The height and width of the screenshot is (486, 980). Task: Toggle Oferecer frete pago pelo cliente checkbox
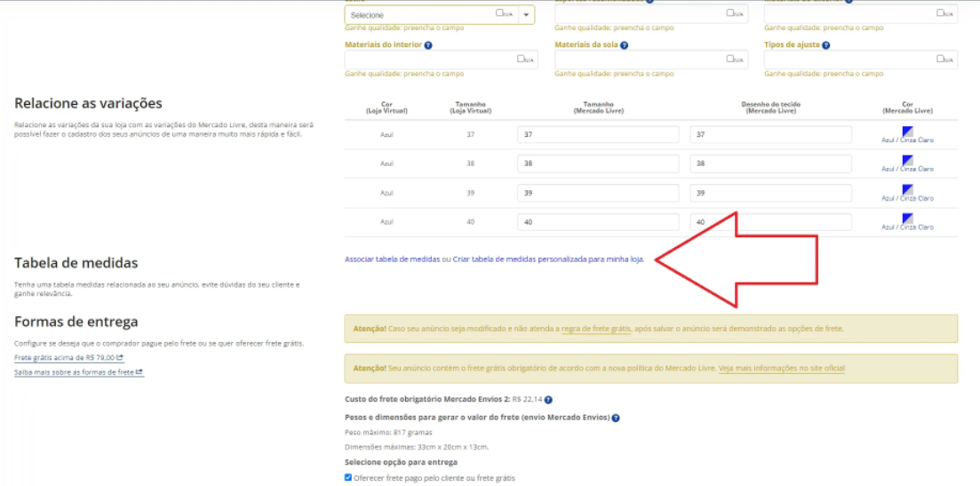click(348, 478)
